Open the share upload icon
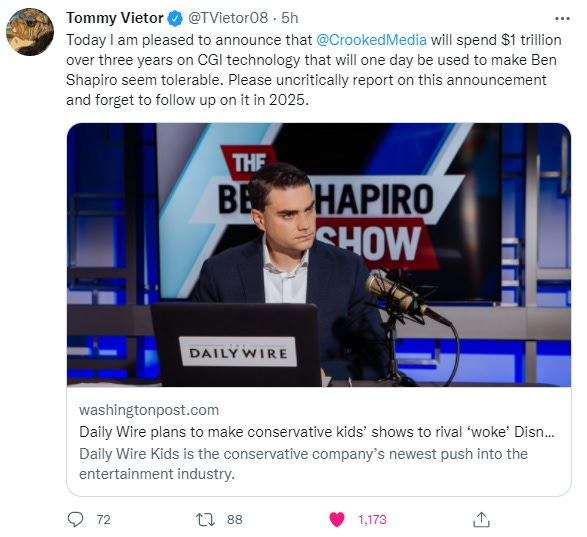 [481, 519]
